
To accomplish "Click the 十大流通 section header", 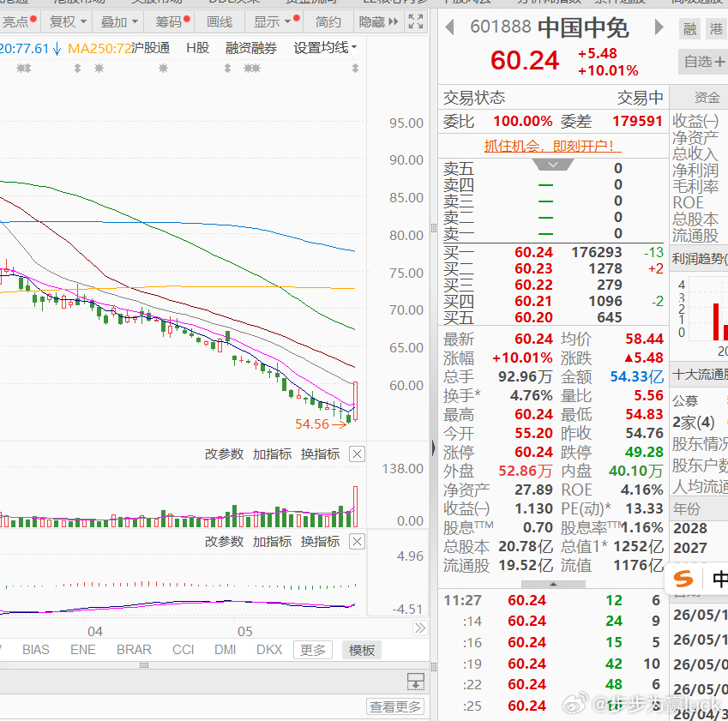I will click(x=700, y=374).
